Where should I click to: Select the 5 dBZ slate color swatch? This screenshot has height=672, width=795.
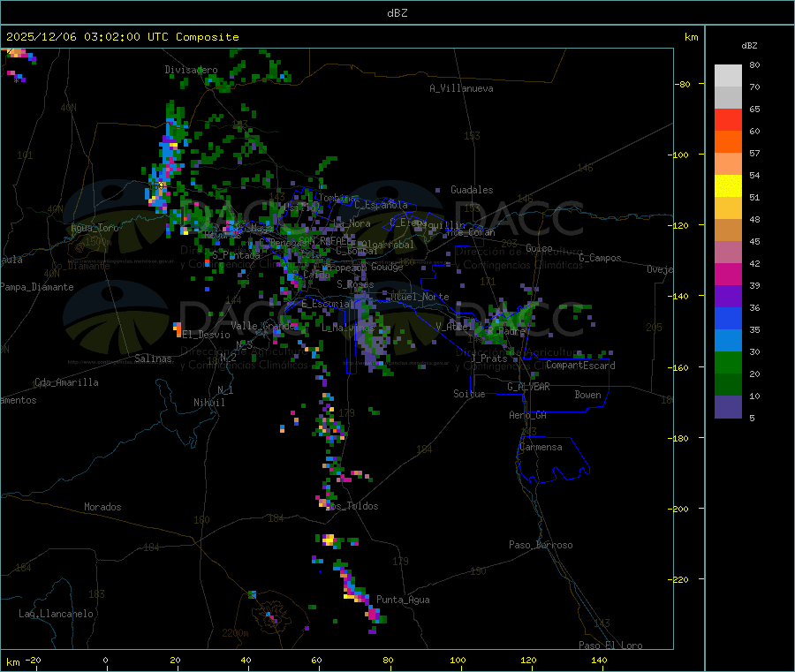click(x=728, y=407)
